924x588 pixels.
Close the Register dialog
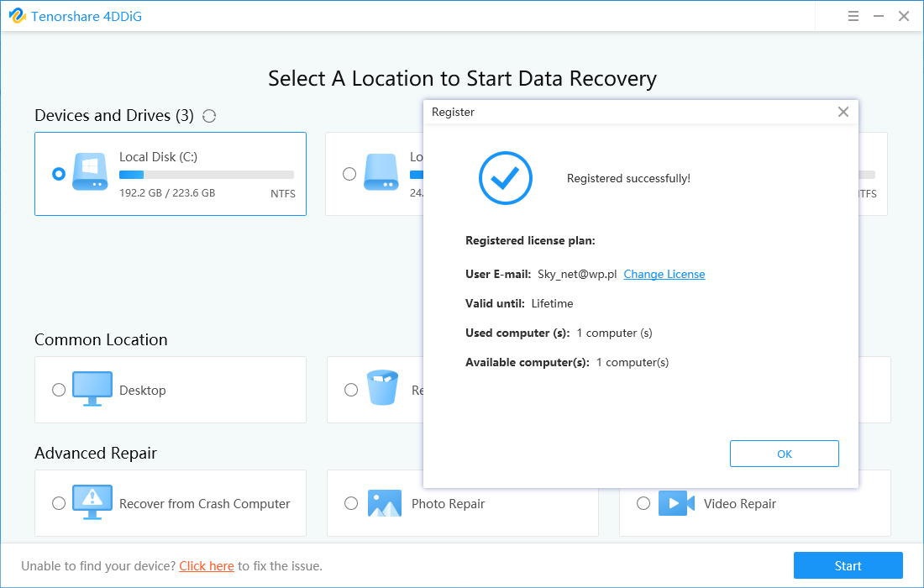(843, 112)
